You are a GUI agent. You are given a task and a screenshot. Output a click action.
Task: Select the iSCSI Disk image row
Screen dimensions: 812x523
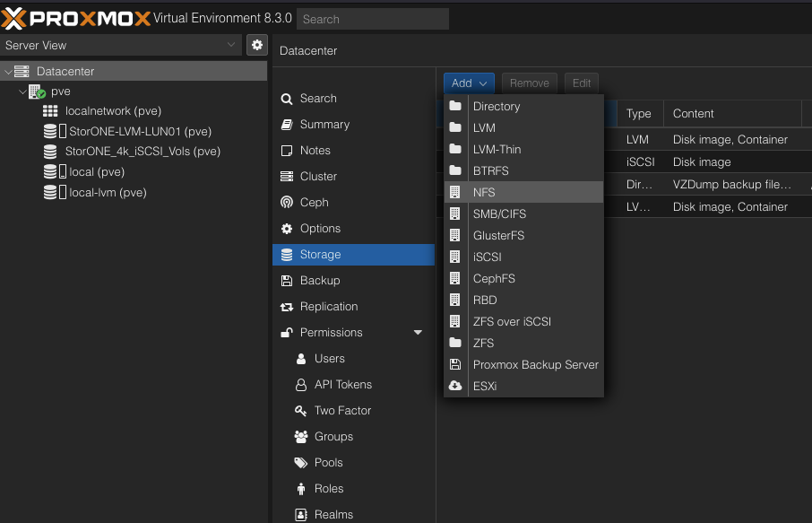[x=707, y=162]
